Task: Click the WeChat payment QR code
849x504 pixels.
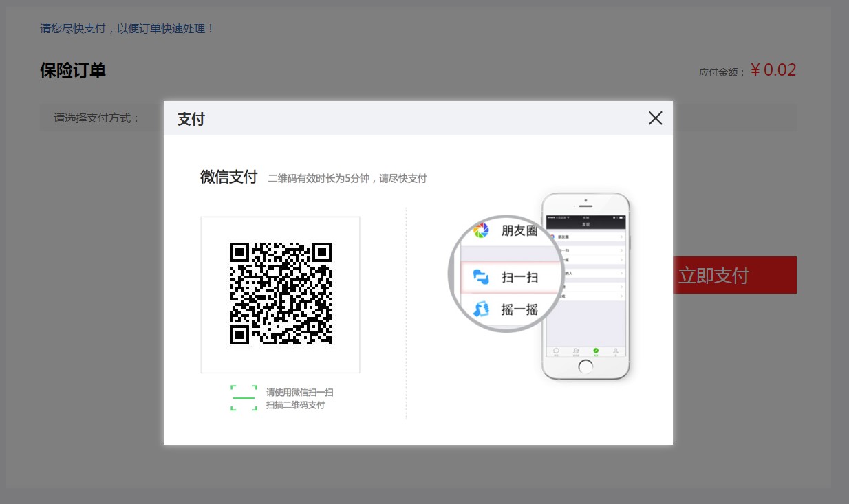Action: [x=281, y=293]
